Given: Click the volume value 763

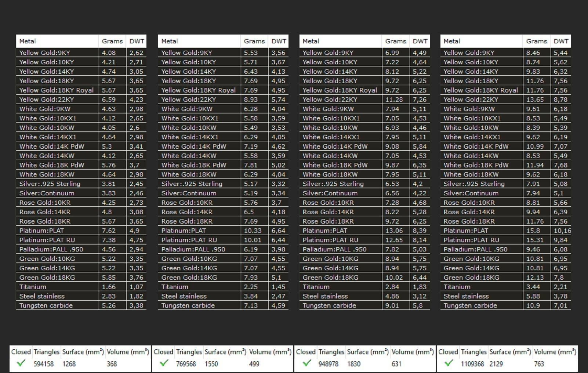Looking at the screenshot, I should tap(539, 364).
